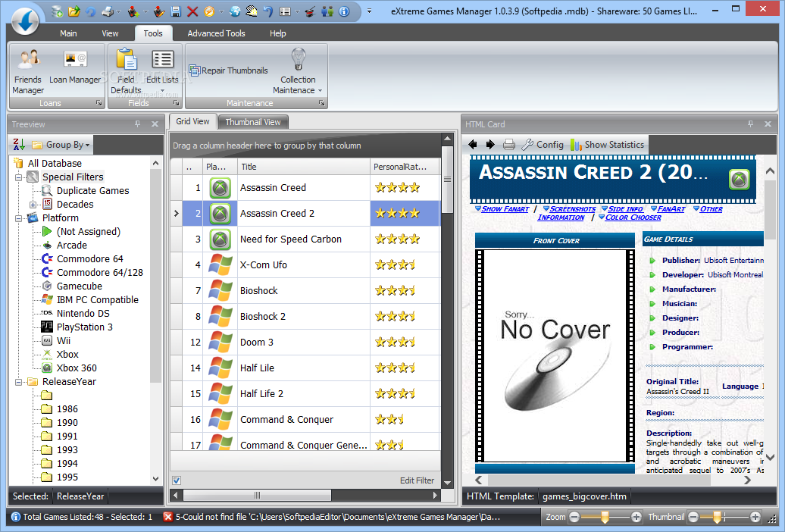
Task: Click the Color Chooser link
Action: pos(633,217)
